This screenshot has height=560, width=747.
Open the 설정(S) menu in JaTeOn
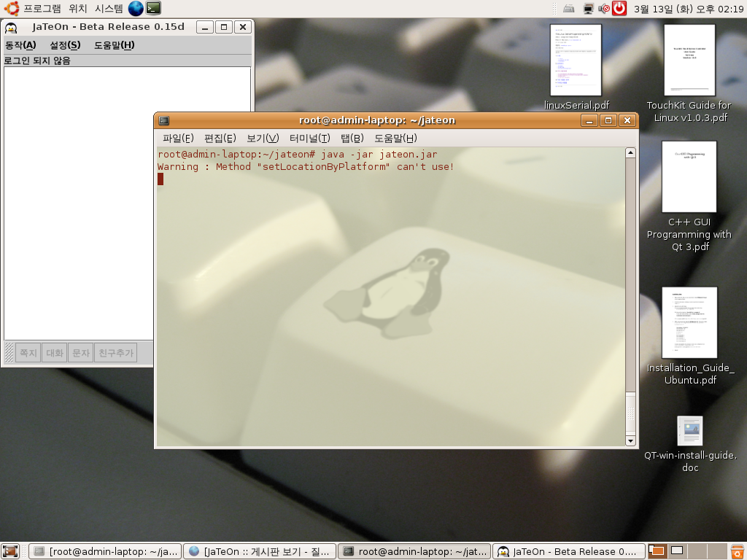click(65, 45)
